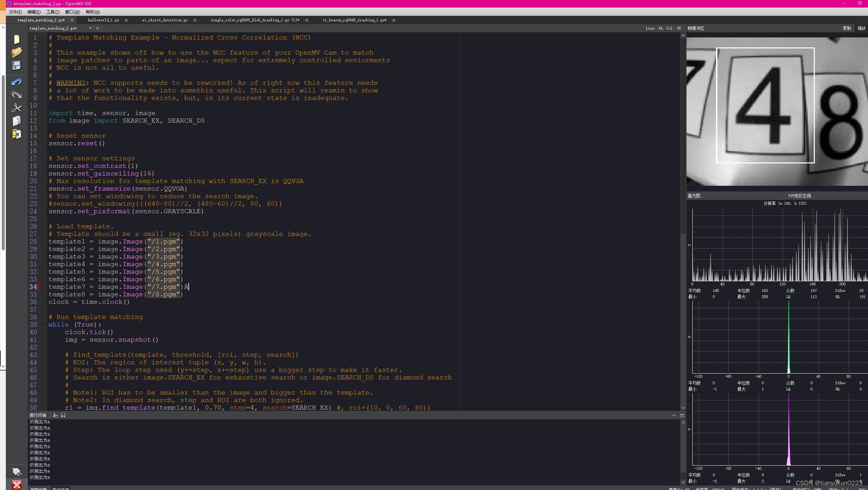
Task: Click the Undo arrow icon
Action: (x=16, y=82)
